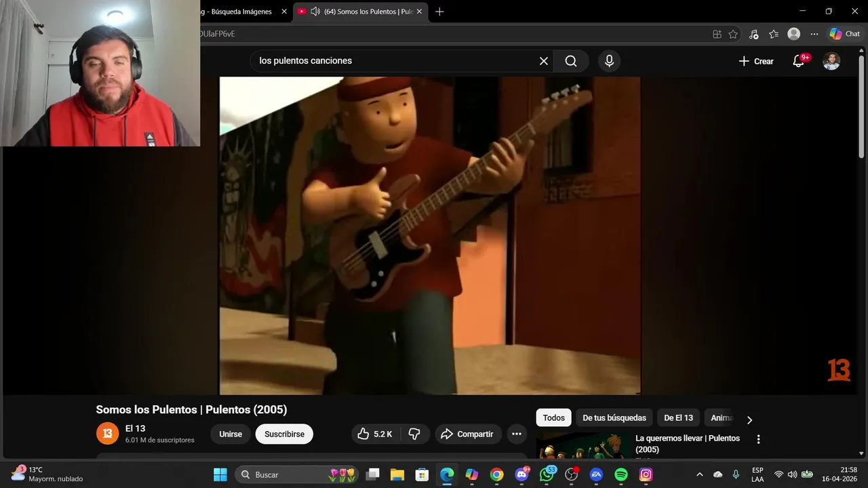Select the Todos filter chip
The image size is (868, 488).
pos(553,418)
